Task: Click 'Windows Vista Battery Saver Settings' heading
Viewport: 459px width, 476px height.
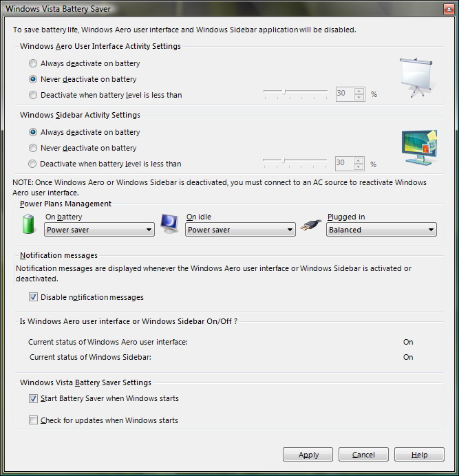Action: click(85, 382)
